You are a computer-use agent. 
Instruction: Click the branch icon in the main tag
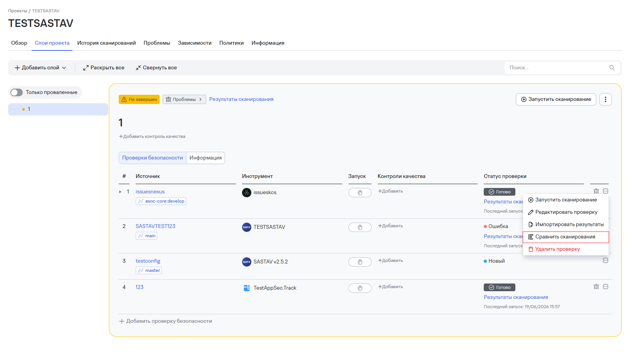click(x=141, y=236)
